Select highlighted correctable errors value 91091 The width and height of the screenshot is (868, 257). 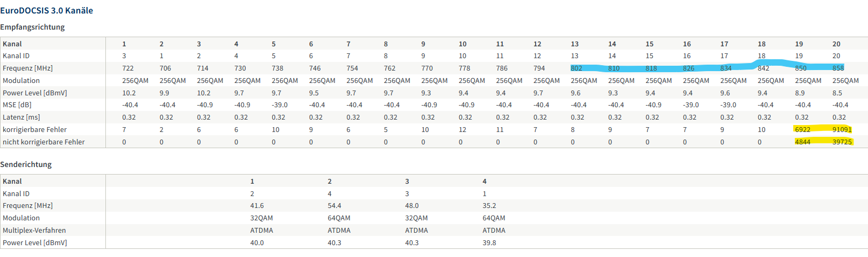[842, 129]
